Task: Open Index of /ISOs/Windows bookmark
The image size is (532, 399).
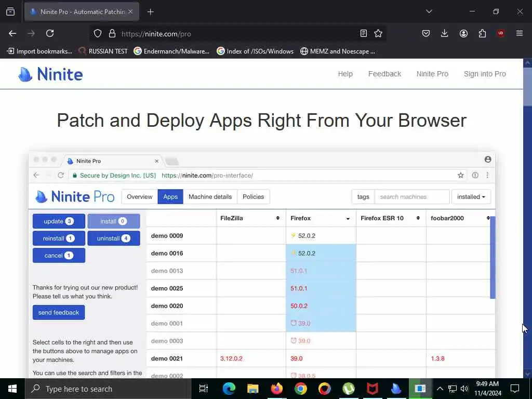Action: click(255, 51)
